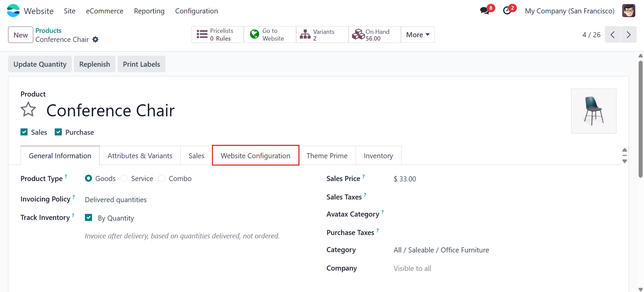Image resolution: width=644 pixels, height=292 pixels.
Task: Select the Goods product type
Action: point(88,178)
